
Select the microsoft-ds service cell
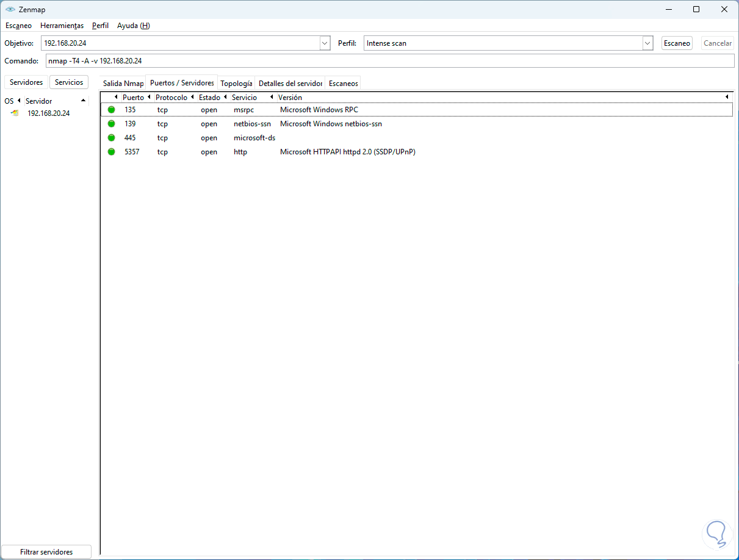(254, 138)
